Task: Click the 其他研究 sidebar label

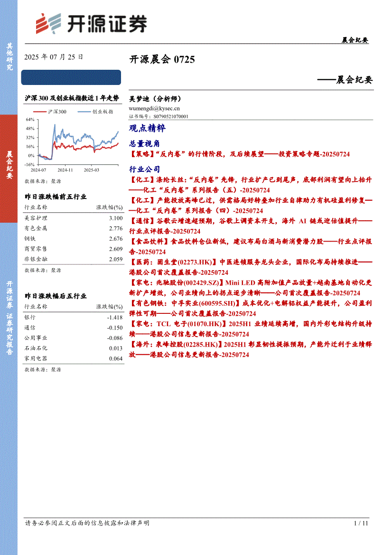Action: (x=9, y=56)
